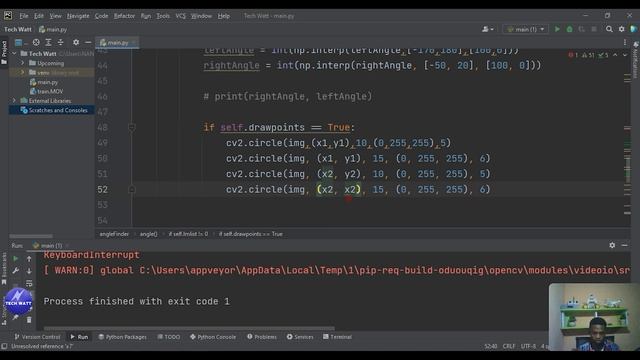Toggle tool window bars icon in status bar
Viewport: 640px width, 360px height.
[4, 346]
